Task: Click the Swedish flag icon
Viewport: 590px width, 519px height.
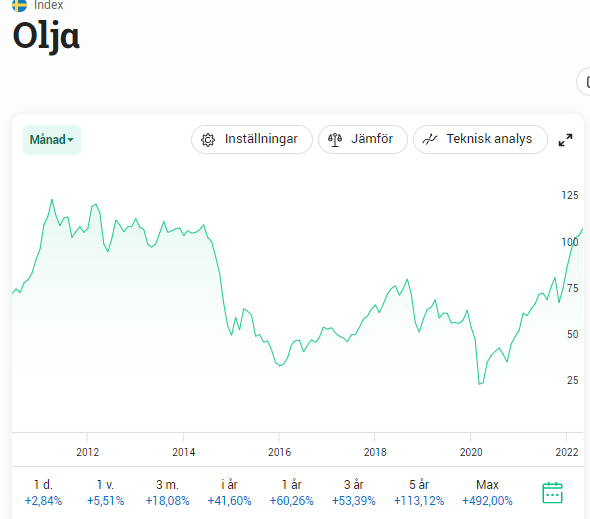Action: [20, 5]
